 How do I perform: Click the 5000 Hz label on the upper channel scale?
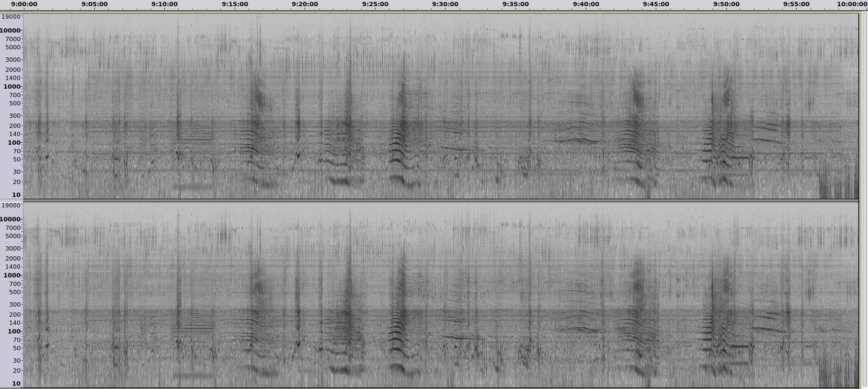pyautogui.click(x=13, y=47)
